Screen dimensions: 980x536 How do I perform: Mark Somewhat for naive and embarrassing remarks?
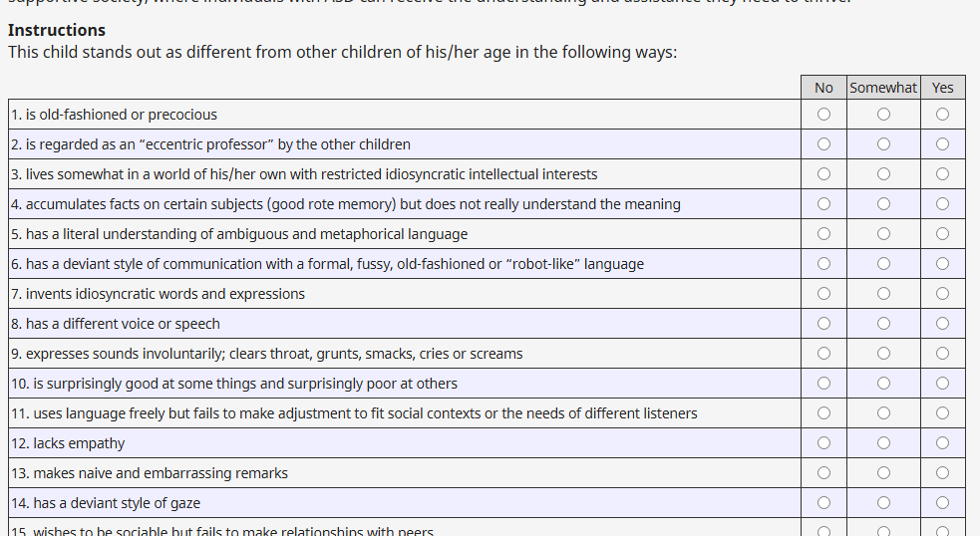click(883, 473)
